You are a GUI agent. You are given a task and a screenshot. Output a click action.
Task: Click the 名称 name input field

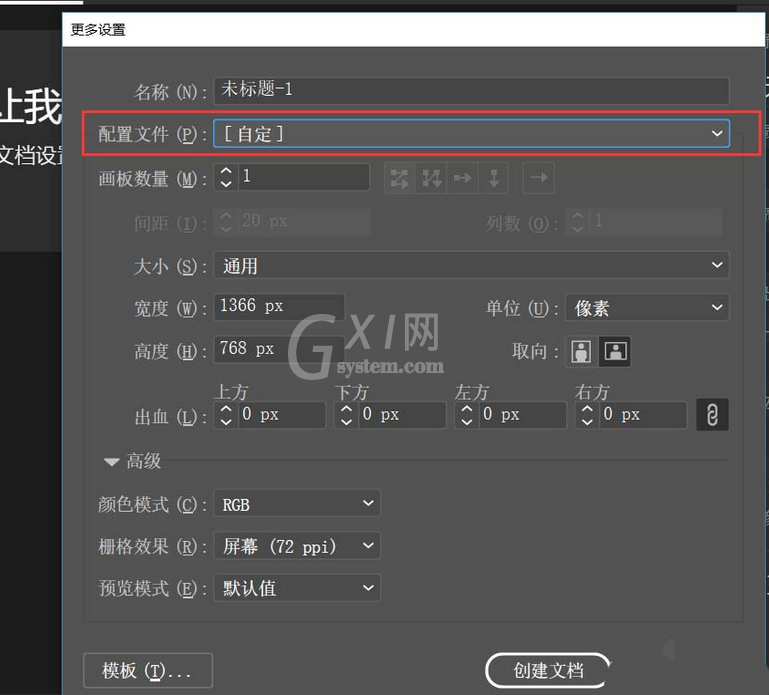click(471, 90)
